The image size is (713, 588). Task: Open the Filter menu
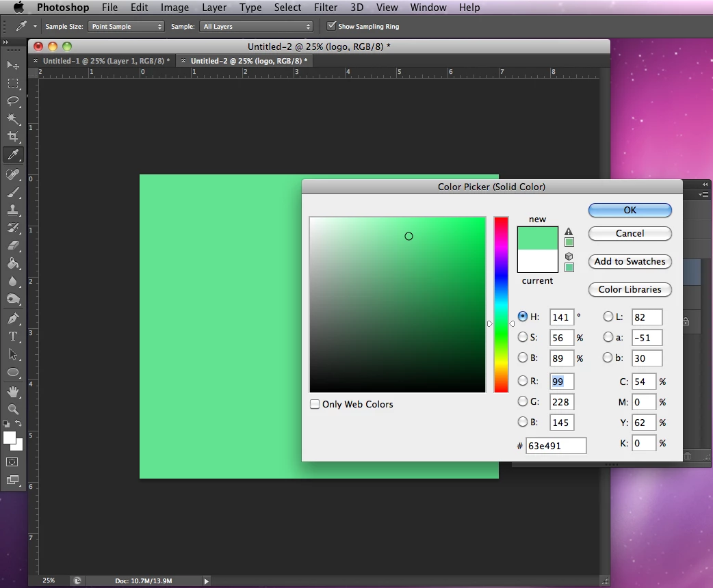(x=326, y=8)
